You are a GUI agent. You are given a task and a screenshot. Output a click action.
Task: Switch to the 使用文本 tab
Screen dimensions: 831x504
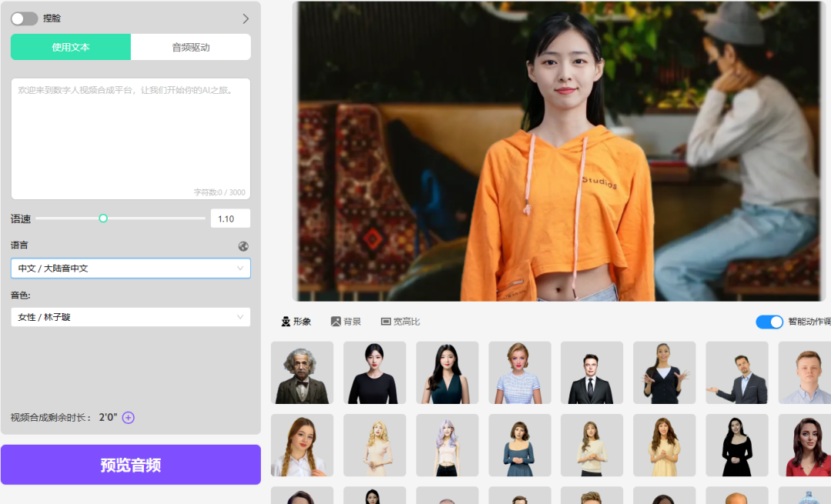(x=71, y=47)
